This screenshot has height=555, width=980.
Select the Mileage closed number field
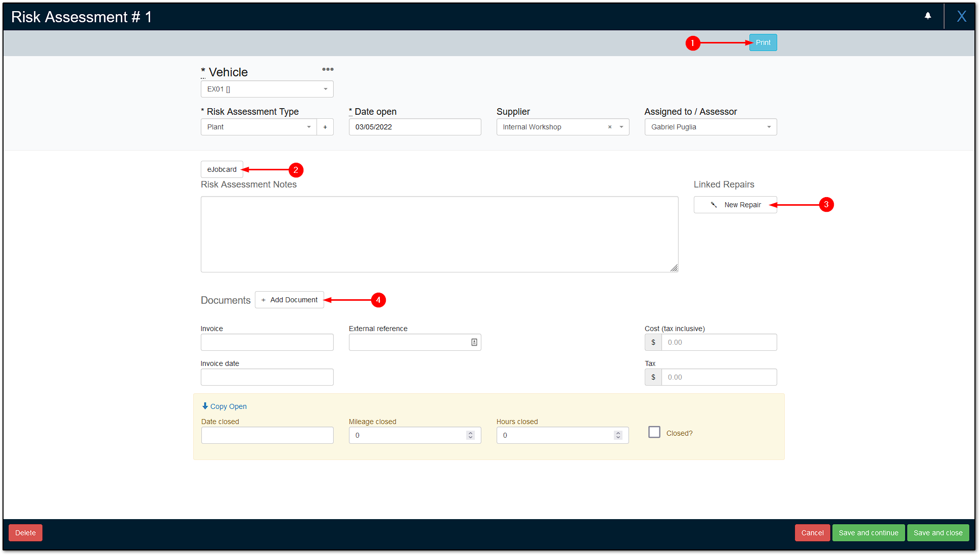coord(415,435)
